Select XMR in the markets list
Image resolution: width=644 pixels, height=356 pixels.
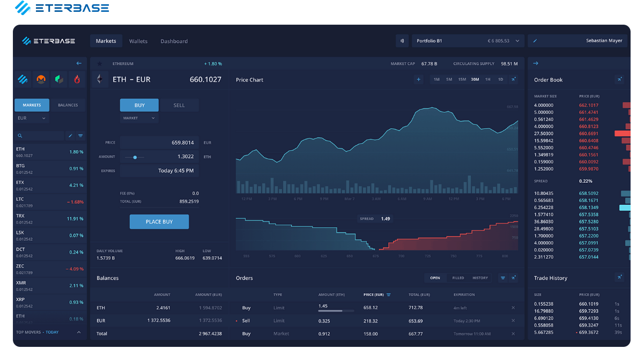50,286
